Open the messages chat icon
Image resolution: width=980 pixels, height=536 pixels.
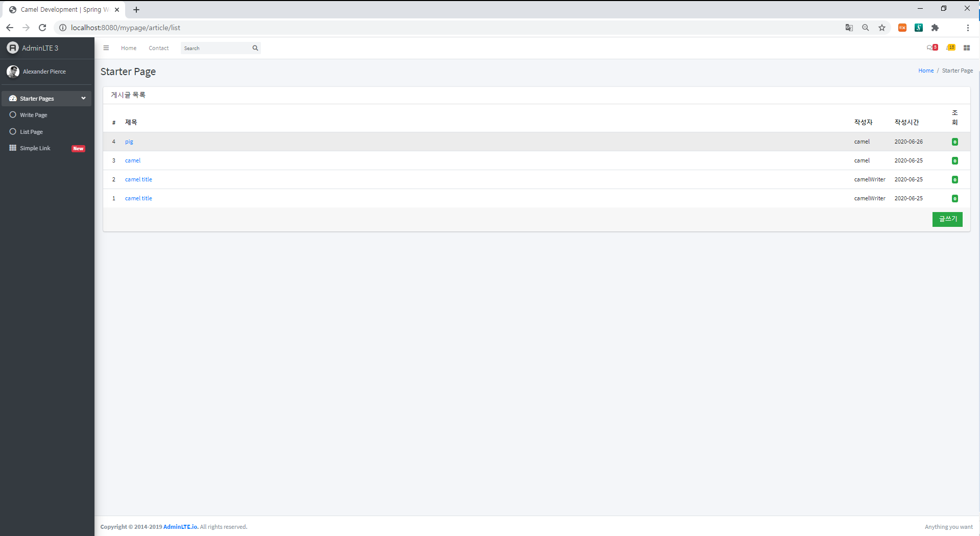point(932,48)
